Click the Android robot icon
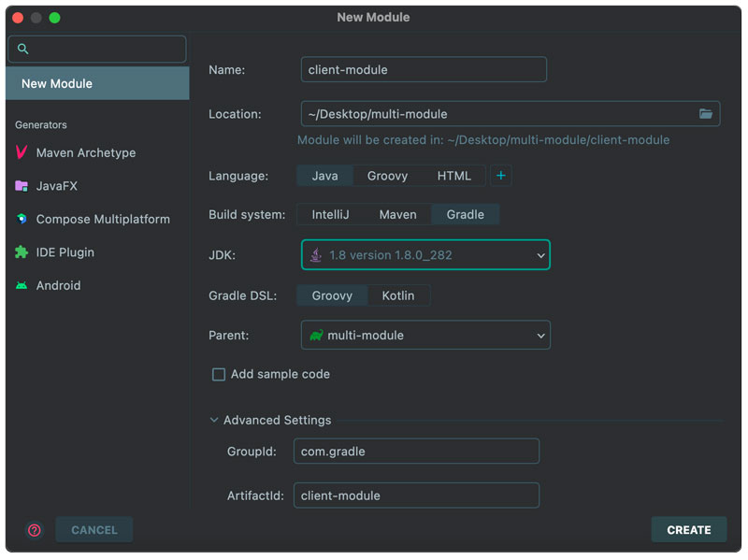Image resolution: width=748 pixels, height=560 pixels. point(22,285)
